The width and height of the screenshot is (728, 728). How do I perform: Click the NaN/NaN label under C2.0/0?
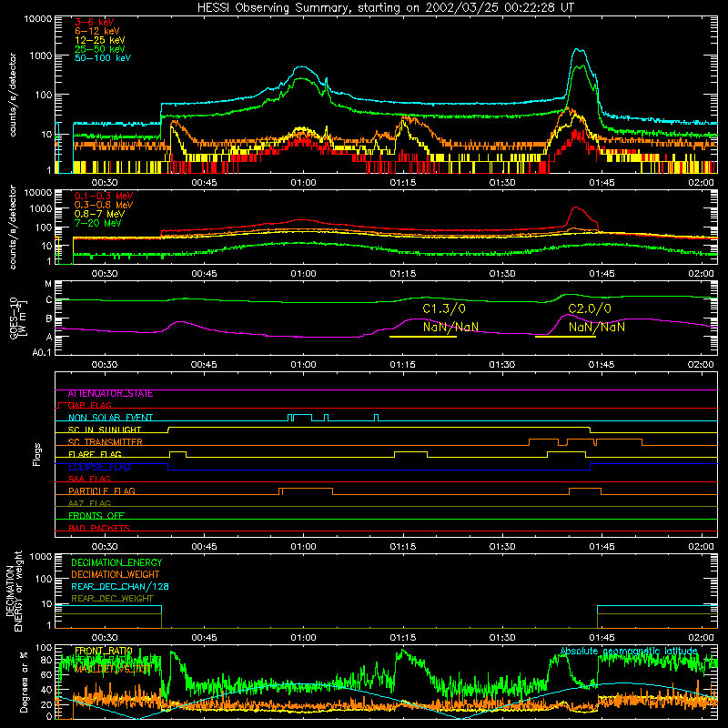597,327
